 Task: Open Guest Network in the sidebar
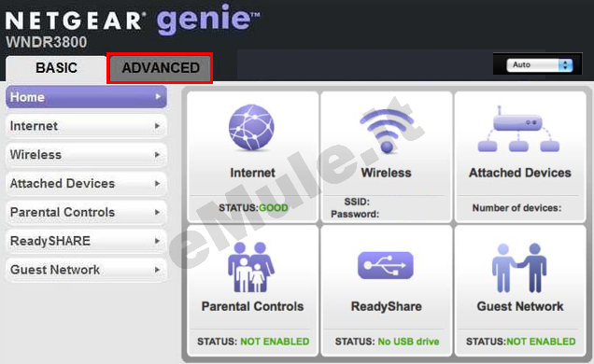86,270
